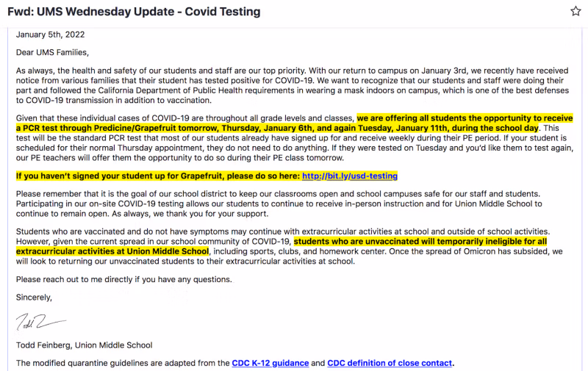The width and height of the screenshot is (588, 371).
Task: Follow the CDC definition of close contact link
Action: [390, 363]
